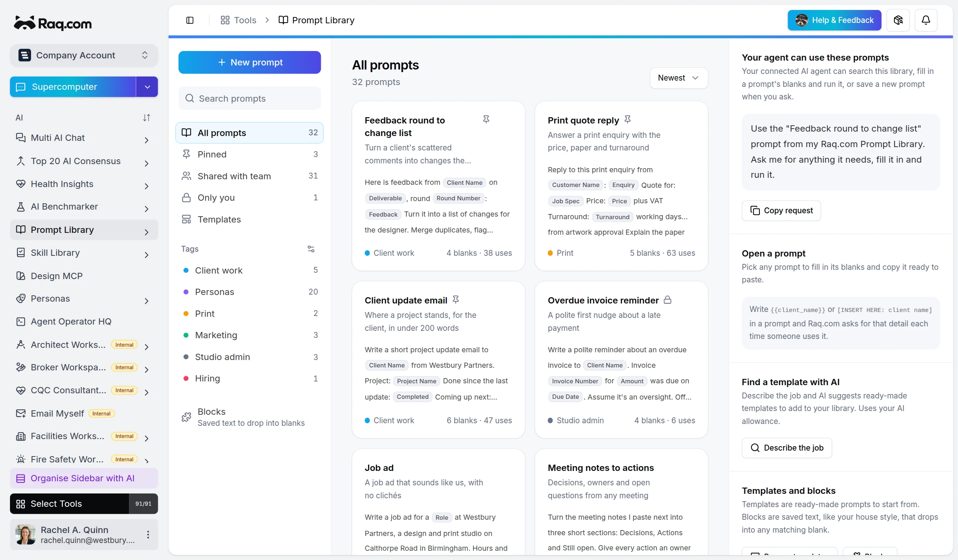Viewport: 958px width, 560px height.
Task: Expand Multi AI Chat chevron
Action: click(x=146, y=140)
